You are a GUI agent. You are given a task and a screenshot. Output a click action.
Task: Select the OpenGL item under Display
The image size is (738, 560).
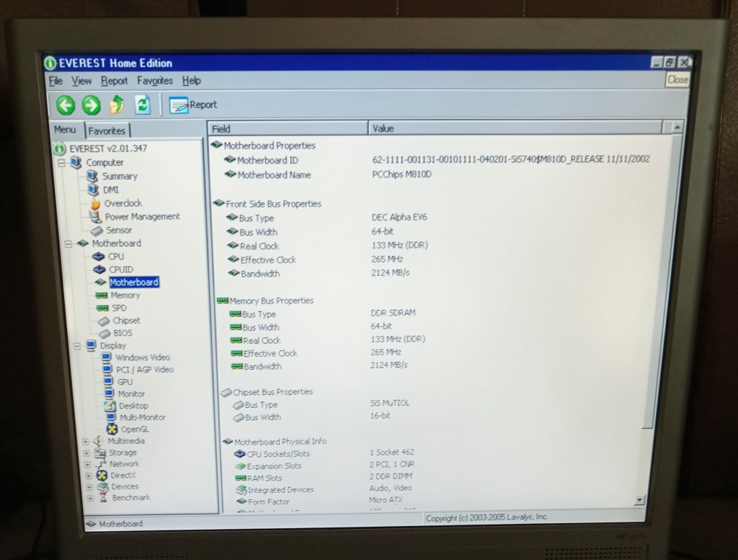pyautogui.click(x=134, y=429)
